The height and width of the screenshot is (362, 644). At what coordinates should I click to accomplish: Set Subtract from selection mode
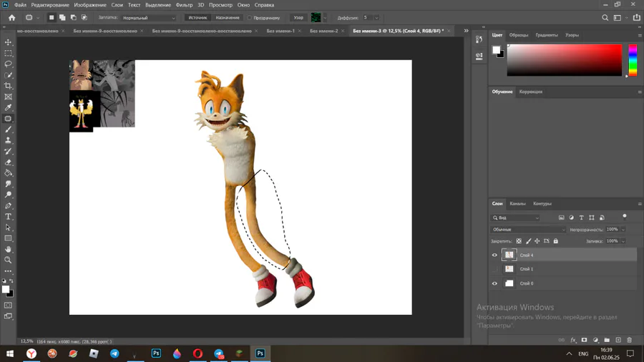pyautogui.click(x=73, y=18)
